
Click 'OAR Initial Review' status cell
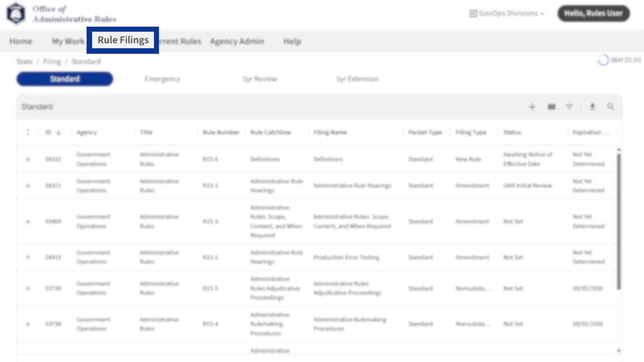pyautogui.click(x=527, y=186)
